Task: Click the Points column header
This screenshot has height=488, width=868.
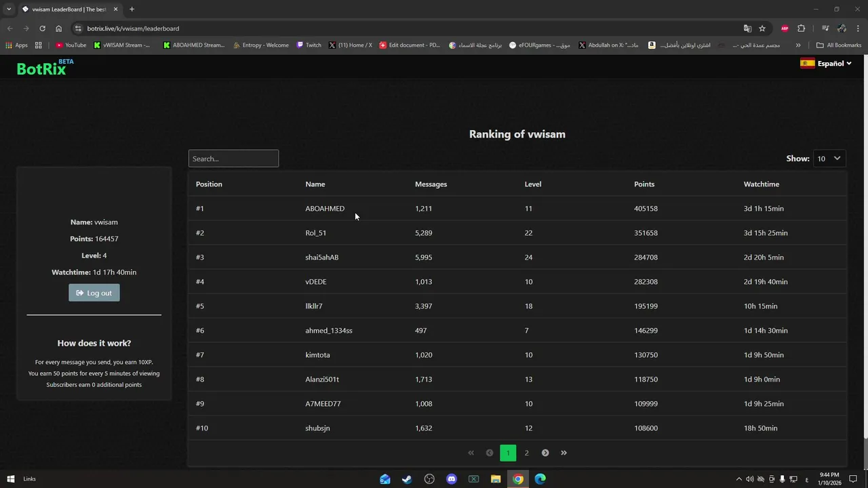Action: click(x=644, y=184)
